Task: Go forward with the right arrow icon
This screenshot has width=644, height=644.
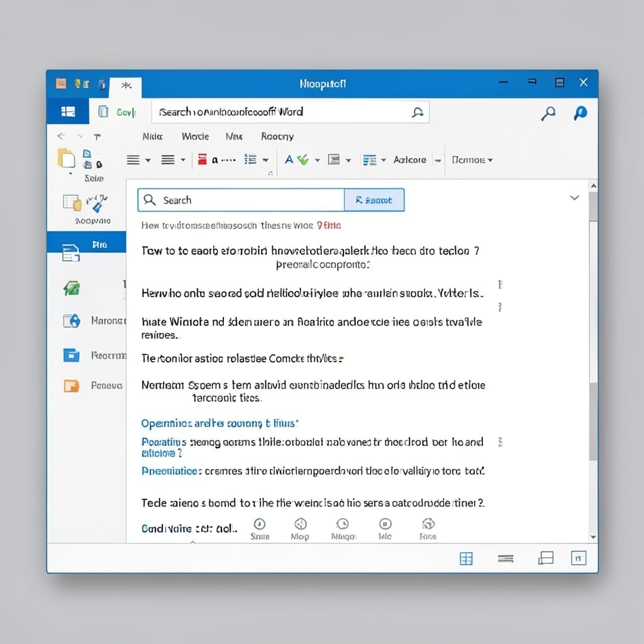Action: (x=80, y=136)
